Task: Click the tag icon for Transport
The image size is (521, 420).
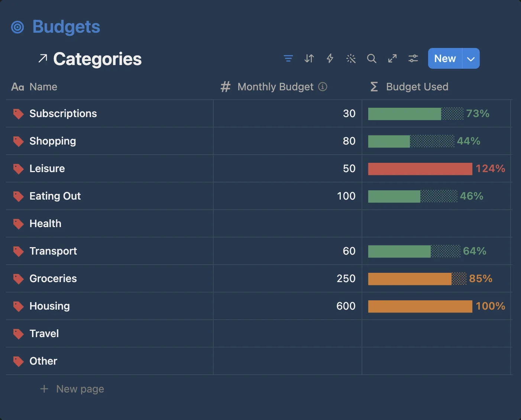Action: coord(18,251)
